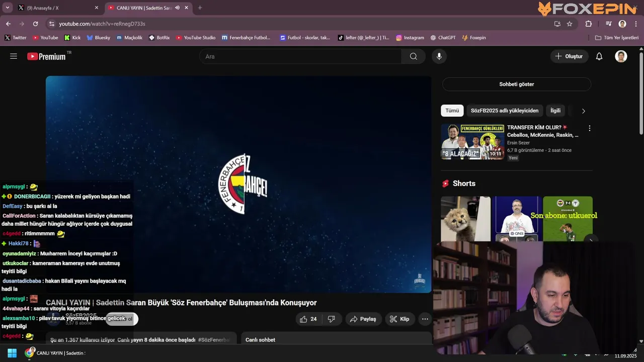The width and height of the screenshot is (644, 362).
Task: Dislike the video with the thumbs down
Action: [x=331, y=319]
